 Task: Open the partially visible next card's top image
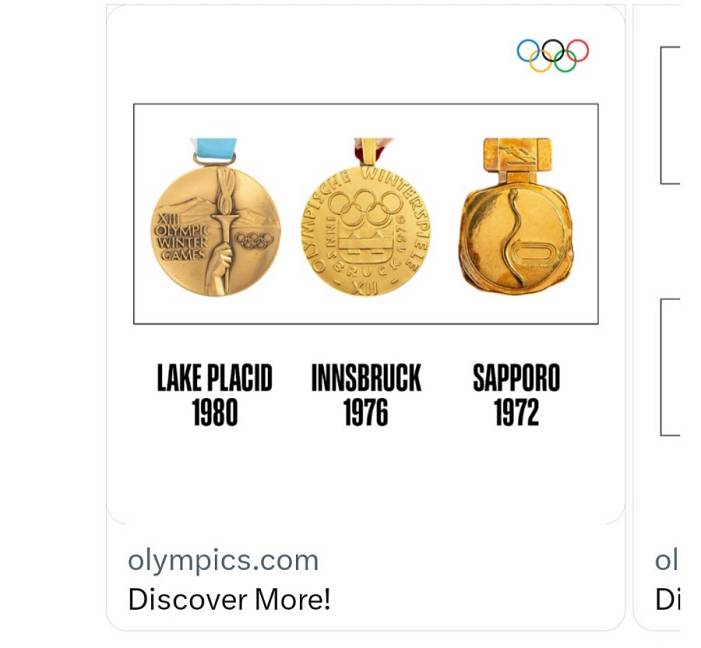(670, 115)
